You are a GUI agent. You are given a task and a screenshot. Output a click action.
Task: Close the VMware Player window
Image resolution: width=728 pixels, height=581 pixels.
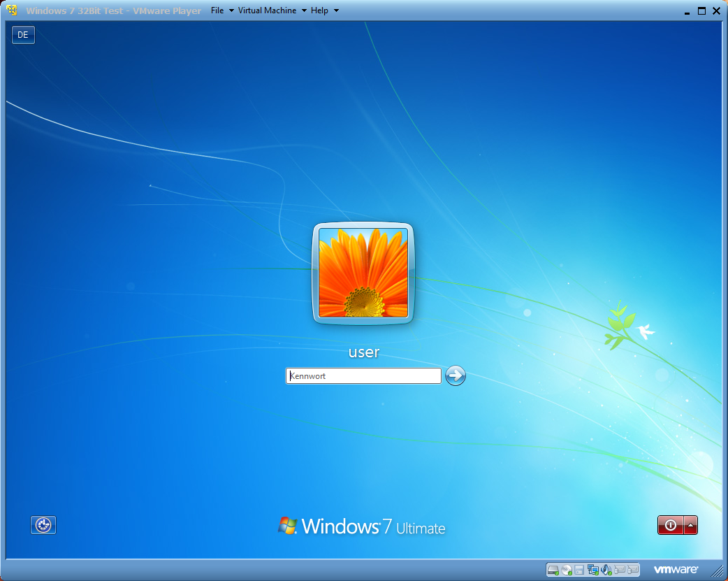(716, 10)
